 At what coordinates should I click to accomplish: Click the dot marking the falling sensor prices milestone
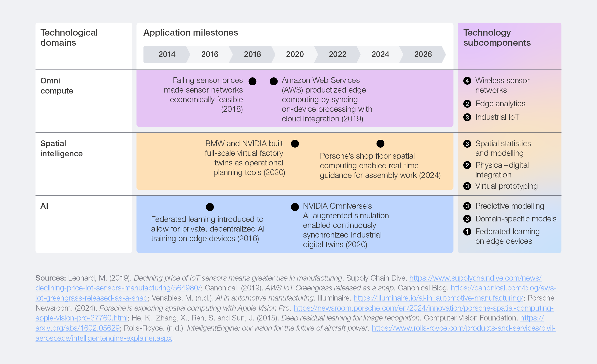pyautogui.click(x=252, y=81)
